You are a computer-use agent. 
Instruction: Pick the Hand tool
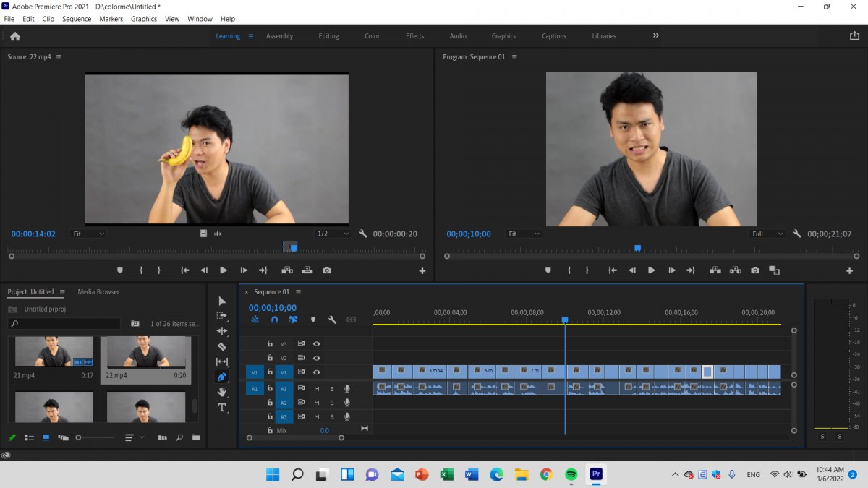click(x=222, y=392)
